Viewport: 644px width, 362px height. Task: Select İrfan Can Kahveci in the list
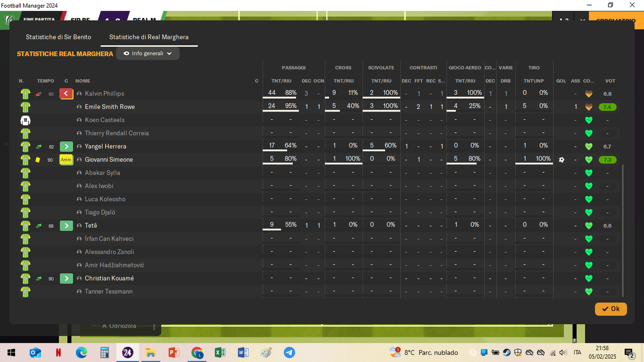(x=109, y=239)
